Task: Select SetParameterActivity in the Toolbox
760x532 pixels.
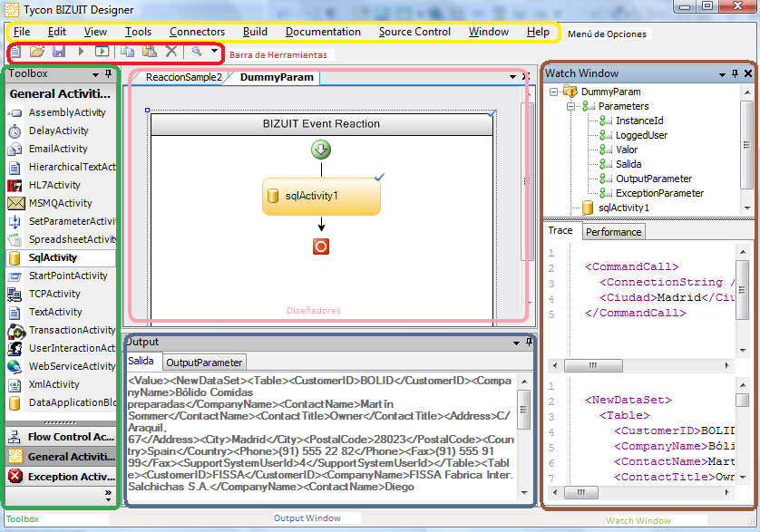Action: pyautogui.click(x=62, y=221)
